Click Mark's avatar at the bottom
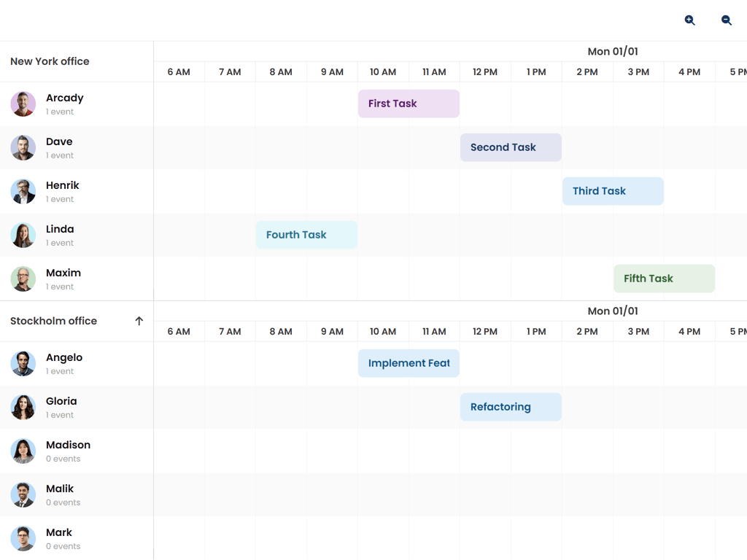The height and width of the screenshot is (560, 747). 23,538
